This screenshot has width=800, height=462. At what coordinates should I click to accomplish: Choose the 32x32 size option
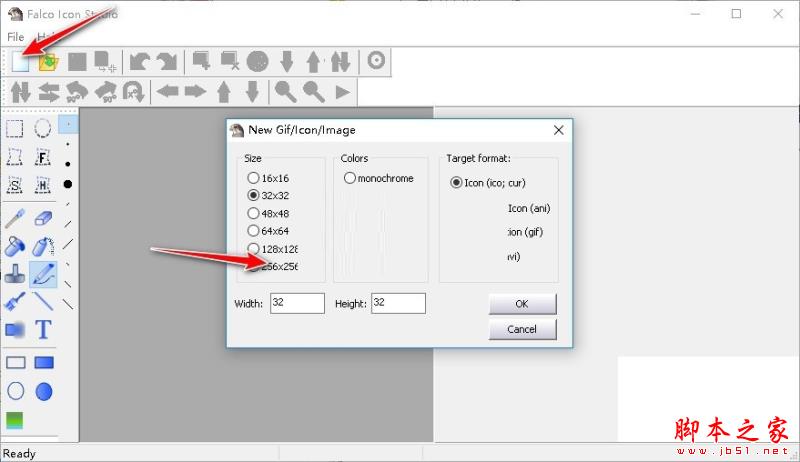268,195
